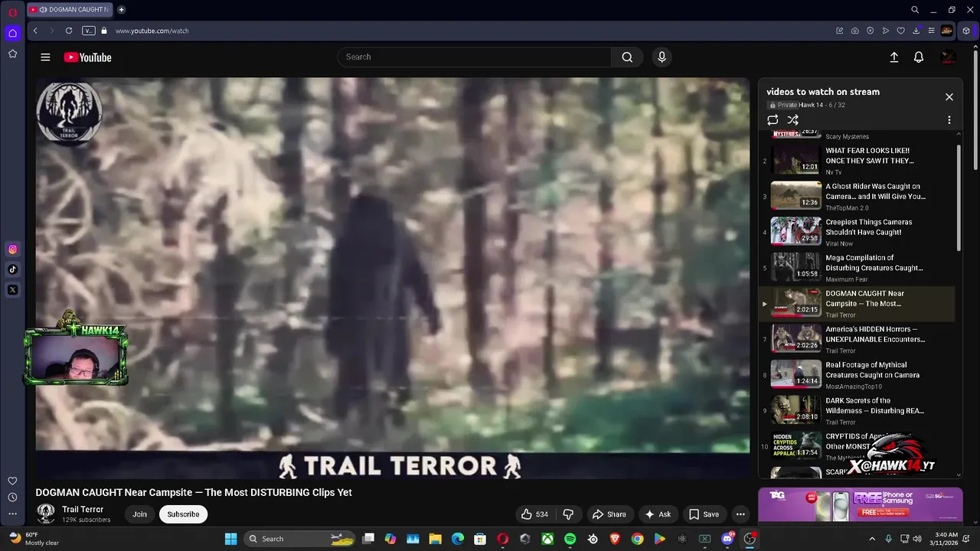Open X (Twitter) in the Opera sidebar
The image size is (980, 551).
[x=12, y=290]
